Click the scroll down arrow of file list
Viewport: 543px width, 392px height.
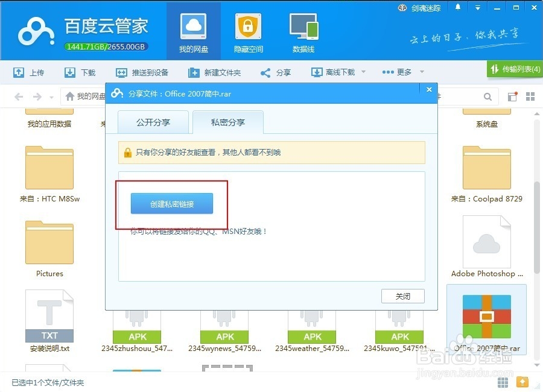tap(536, 365)
